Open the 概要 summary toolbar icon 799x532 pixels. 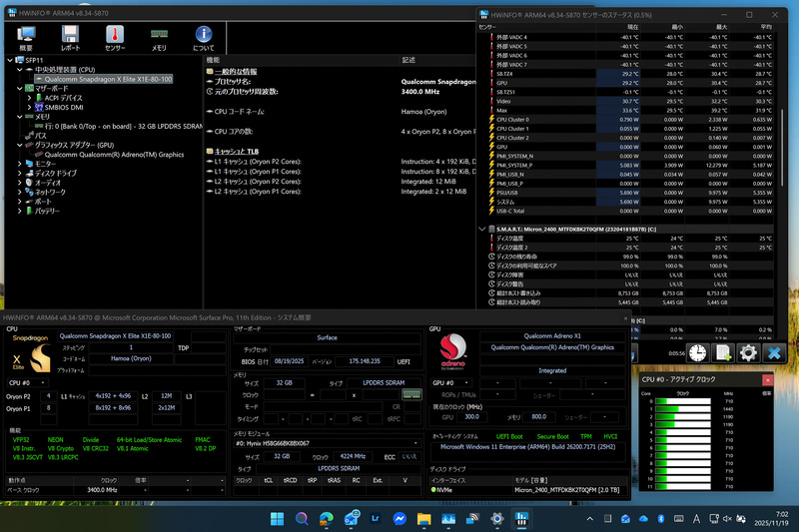tap(26, 38)
